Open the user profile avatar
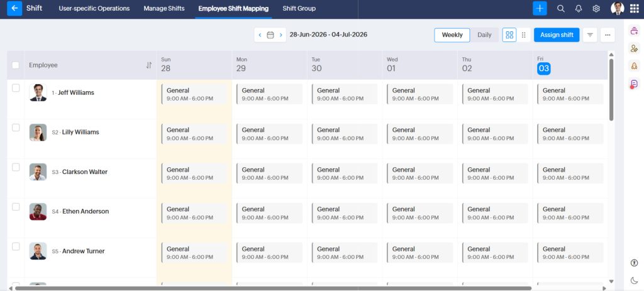The height and width of the screenshot is (291, 644). point(617,8)
